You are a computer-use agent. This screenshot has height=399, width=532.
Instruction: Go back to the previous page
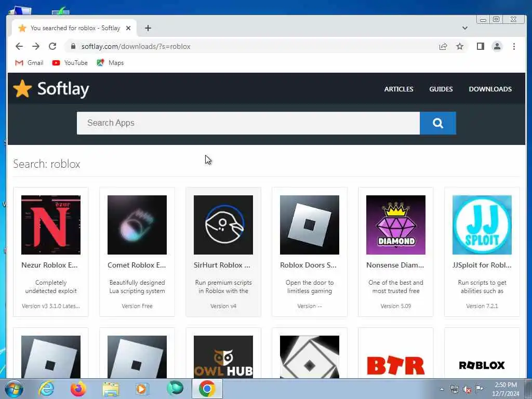point(19,46)
